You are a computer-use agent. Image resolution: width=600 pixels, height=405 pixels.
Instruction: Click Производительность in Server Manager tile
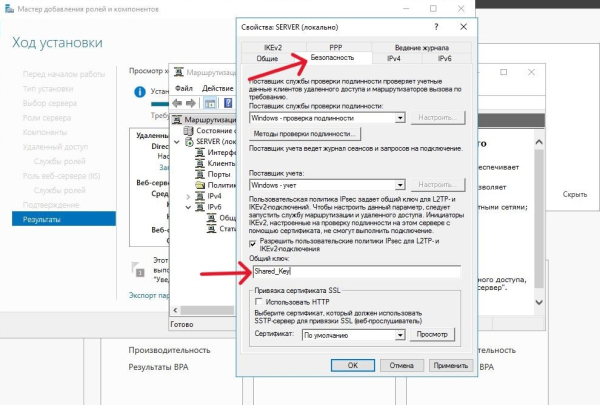point(169,350)
